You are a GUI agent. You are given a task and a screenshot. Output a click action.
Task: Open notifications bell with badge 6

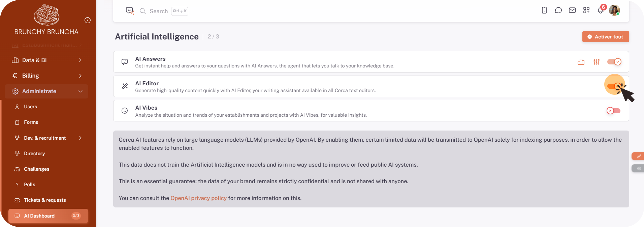click(x=600, y=10)
